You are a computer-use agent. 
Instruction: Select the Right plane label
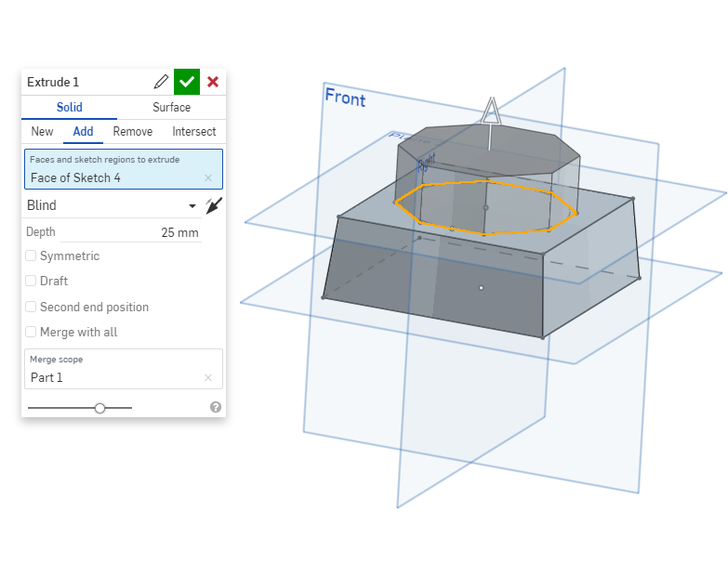tap(426, 163)
